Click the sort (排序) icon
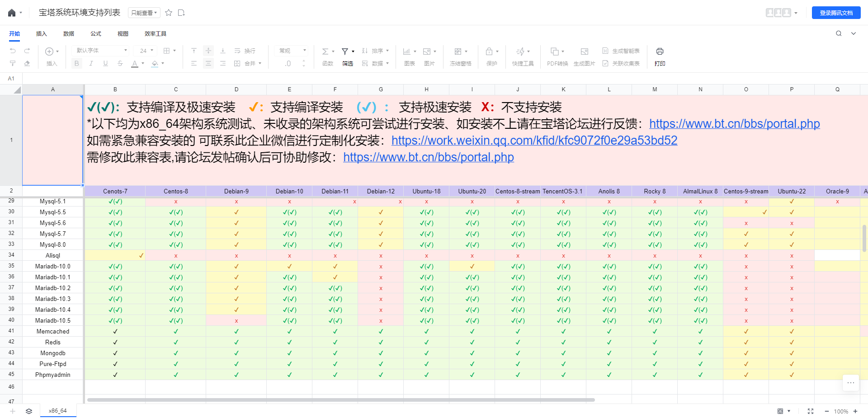 (365, 51)
